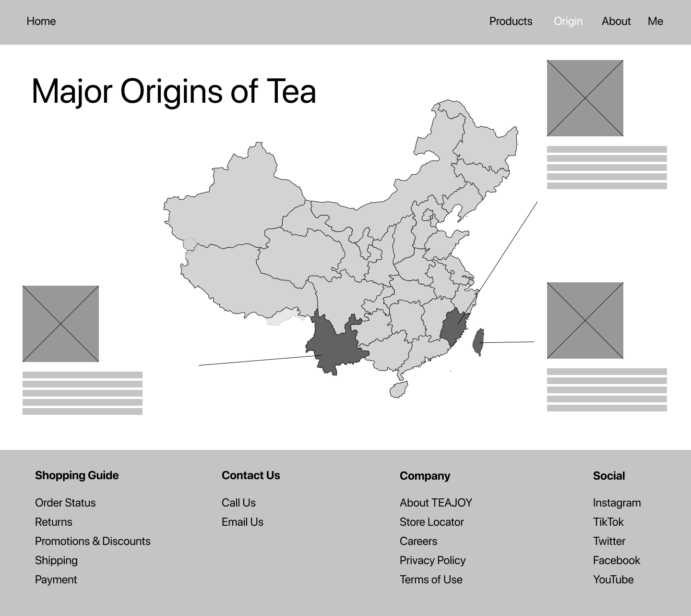Open the Instagram social link
Image resolution: width=691 pixels, height=616 pixels.
pyautogui.click(x=617, y=503)
